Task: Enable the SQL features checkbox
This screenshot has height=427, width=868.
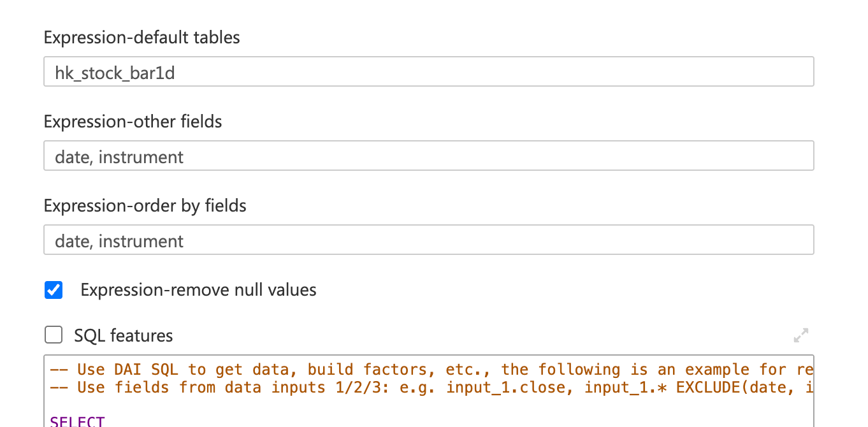Action: point(54,335)
